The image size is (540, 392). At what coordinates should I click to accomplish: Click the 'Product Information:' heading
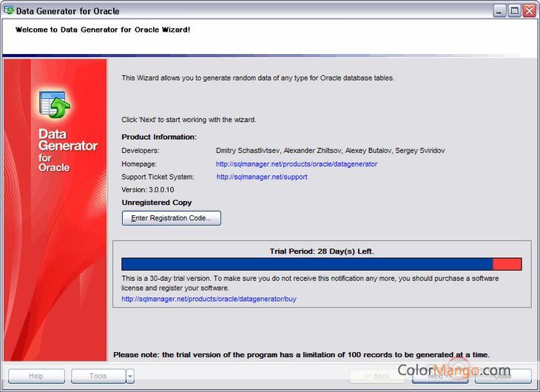pyautogui.click(x=159, y=137)
